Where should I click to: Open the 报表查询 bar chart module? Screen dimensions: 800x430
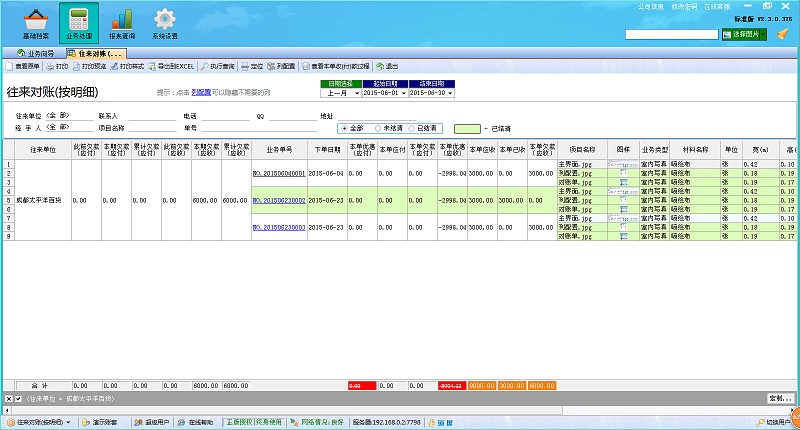click(x=122, y=23)
